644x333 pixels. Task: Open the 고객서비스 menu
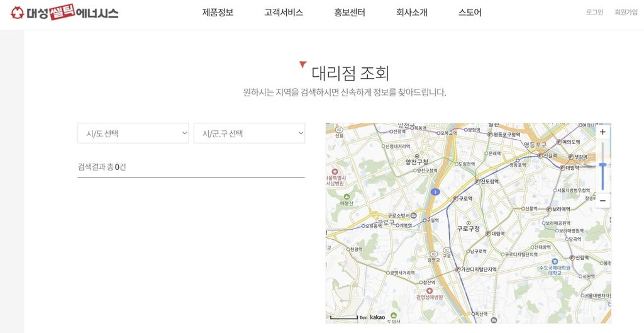[x=284, y=13]
